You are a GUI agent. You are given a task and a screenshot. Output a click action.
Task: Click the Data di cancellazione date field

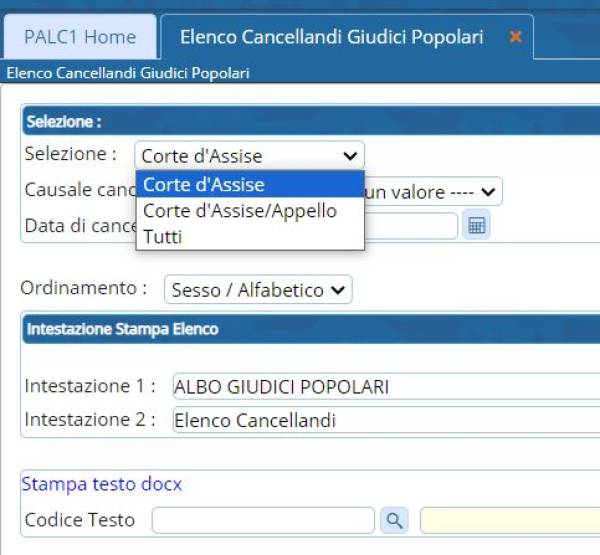click(x=411, y=226)
